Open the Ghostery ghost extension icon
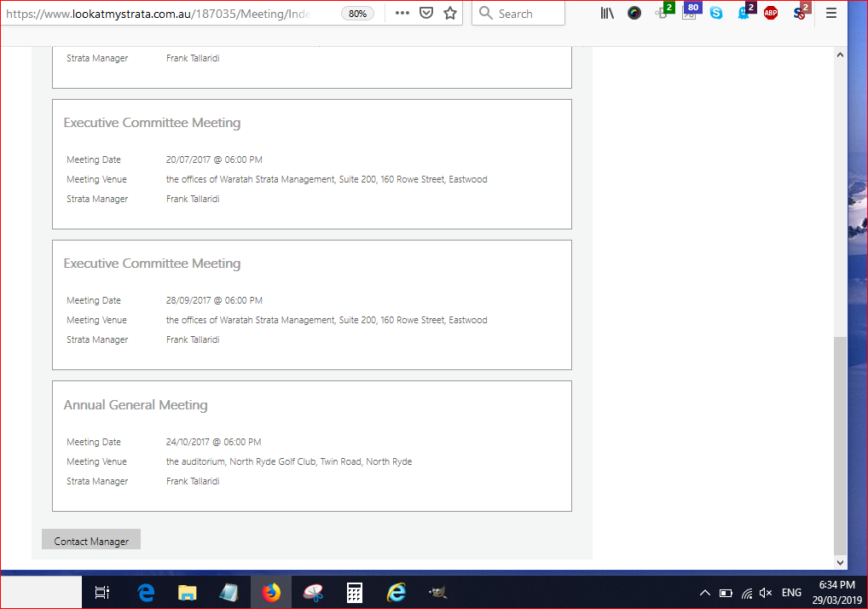The width and height of the screenshot is (868, 609). coord(745,11)
